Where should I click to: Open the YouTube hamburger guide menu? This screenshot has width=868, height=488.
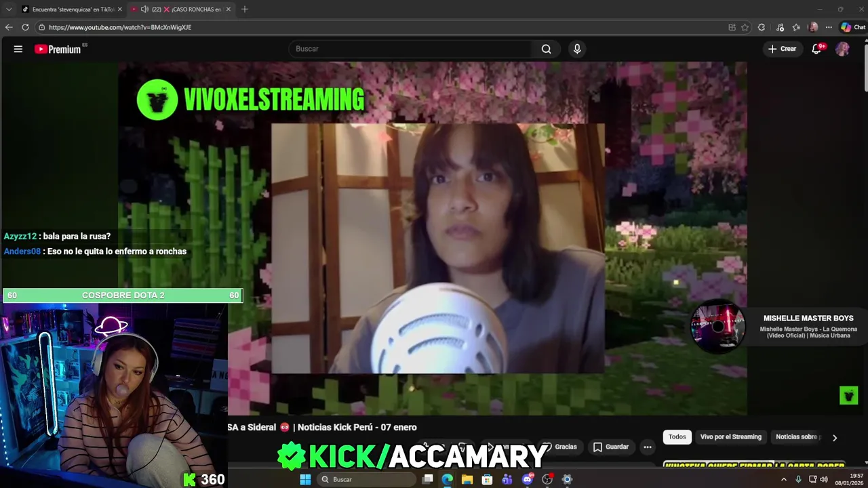[18, 49]
